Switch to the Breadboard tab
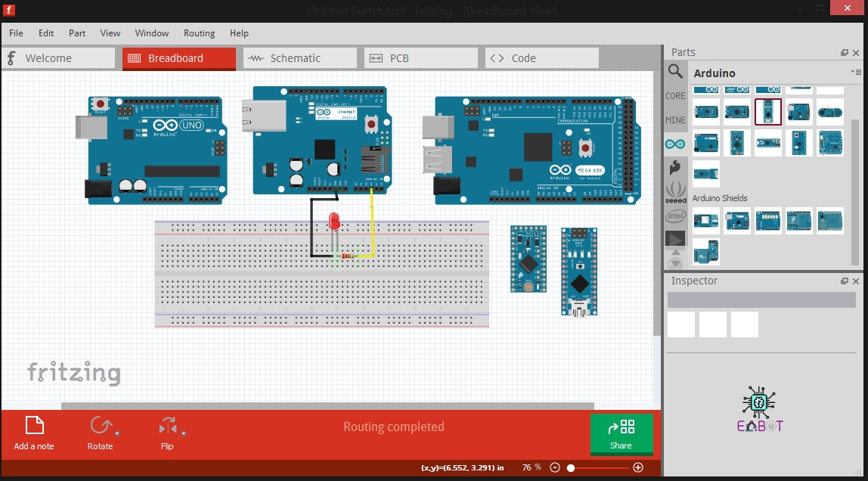868x481 pixels. coord(178,58)
